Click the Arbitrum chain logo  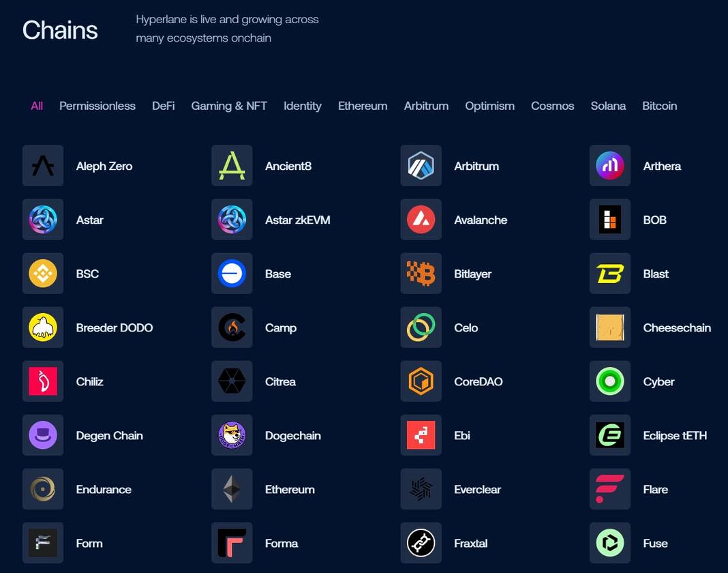(x=421, y=166)
